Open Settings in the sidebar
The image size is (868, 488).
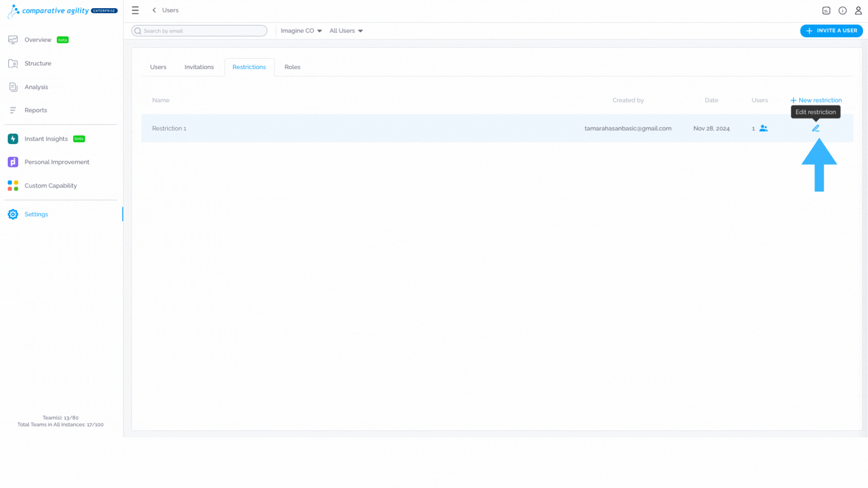tap(36, 214)
